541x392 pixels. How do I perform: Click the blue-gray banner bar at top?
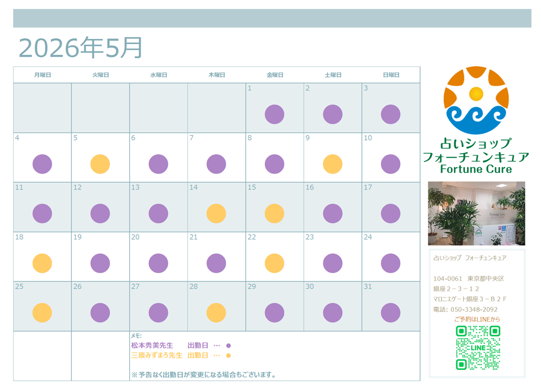coord(272,18)
